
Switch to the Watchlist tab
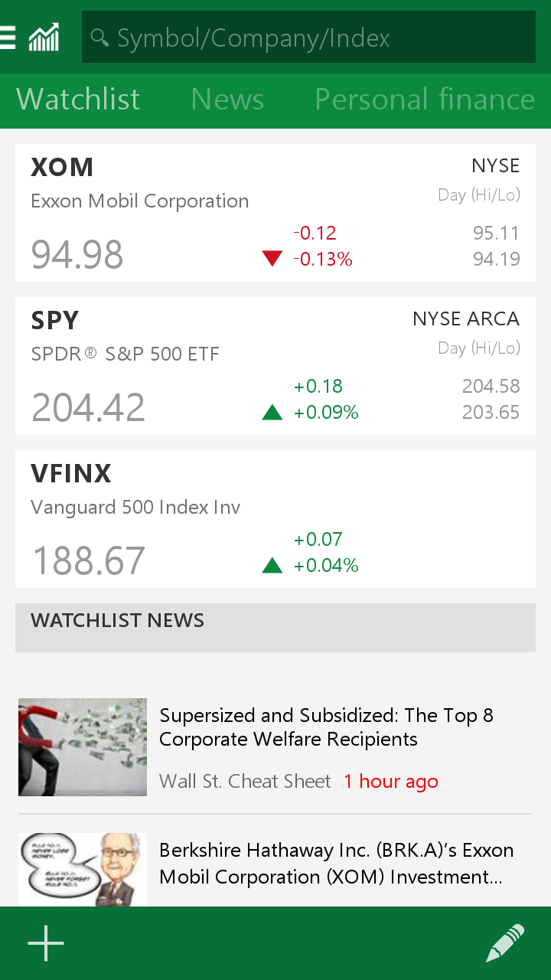click(x=78, y=100)
